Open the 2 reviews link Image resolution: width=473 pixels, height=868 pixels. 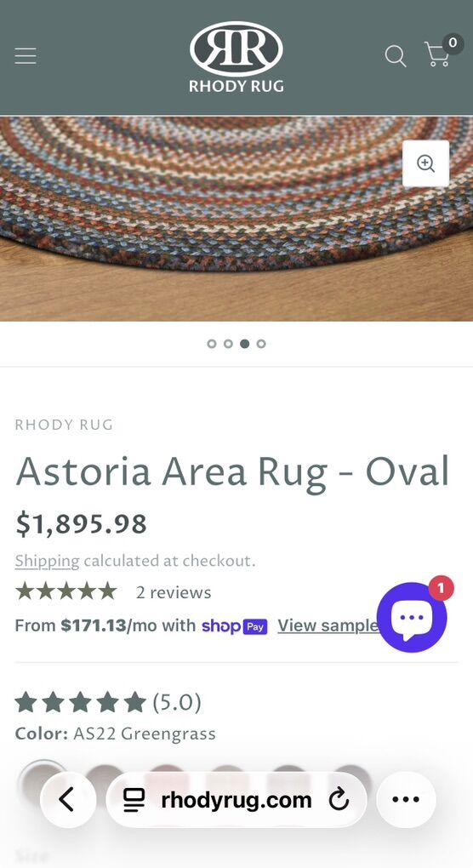[x=174, y=592]
